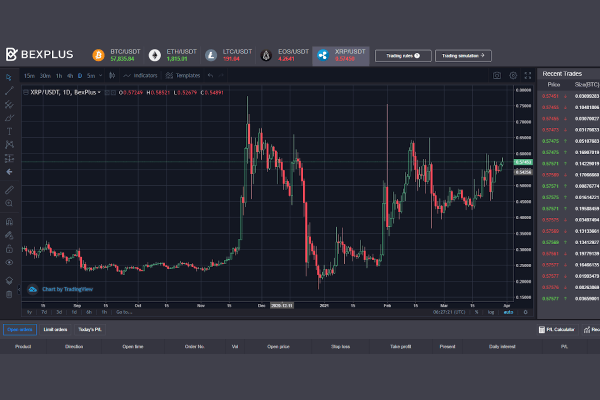
Task: Toggle lock all drawing tools padlock
Action: pyautogui.click(x=9, y=249)
